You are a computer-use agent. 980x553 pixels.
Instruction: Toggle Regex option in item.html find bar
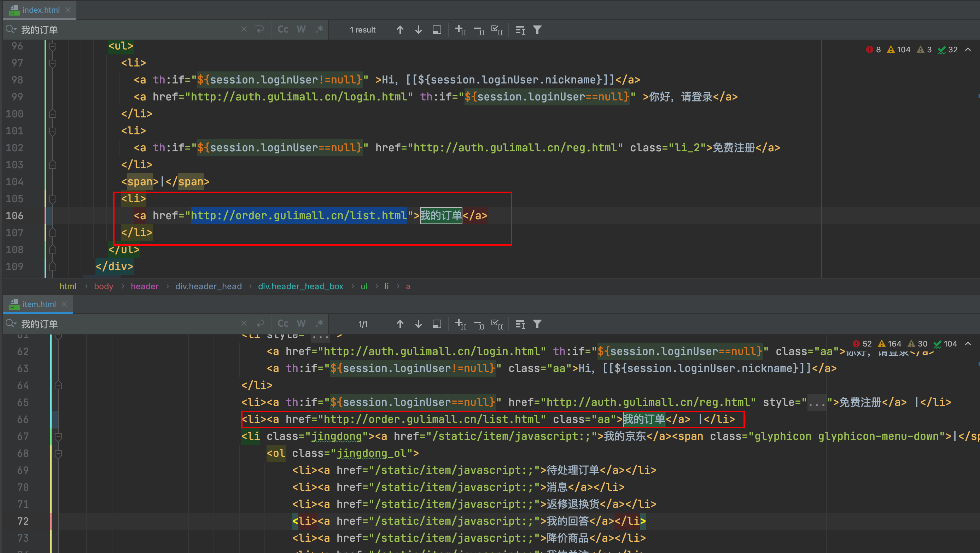click(x=319, y=324)
